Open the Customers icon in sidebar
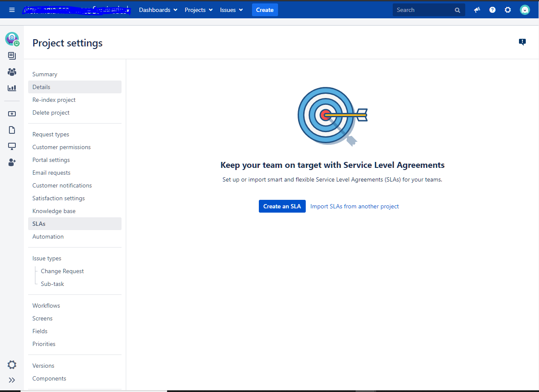The image size is (539, 392). click(12, 72)
